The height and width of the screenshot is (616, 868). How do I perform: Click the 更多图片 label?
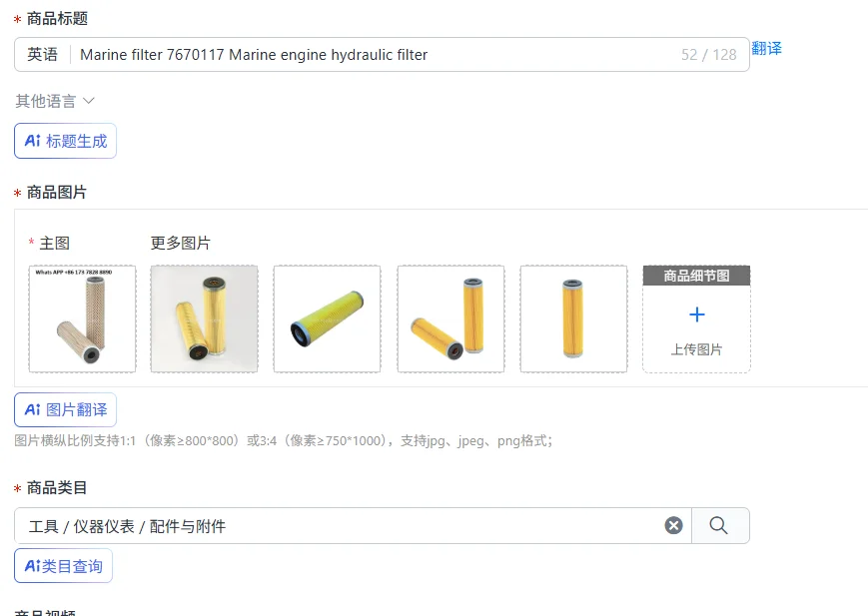tap(181, 243)
